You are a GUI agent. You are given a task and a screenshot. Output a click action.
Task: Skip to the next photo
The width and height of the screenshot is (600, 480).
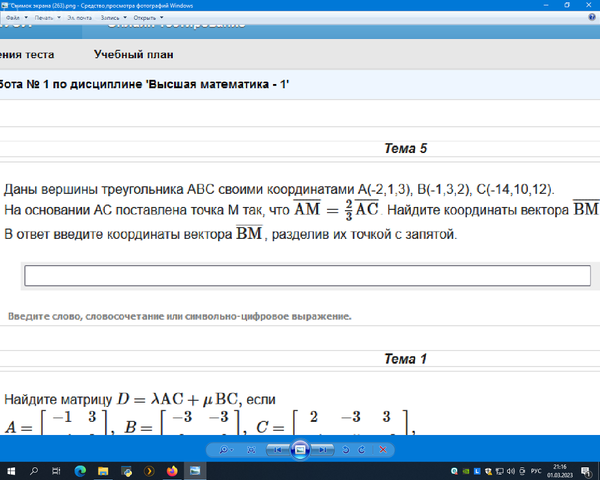tap(322, 450)
